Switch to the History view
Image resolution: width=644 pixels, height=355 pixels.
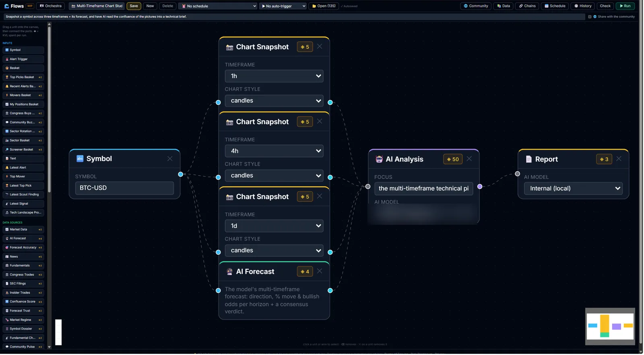(583, 6)
